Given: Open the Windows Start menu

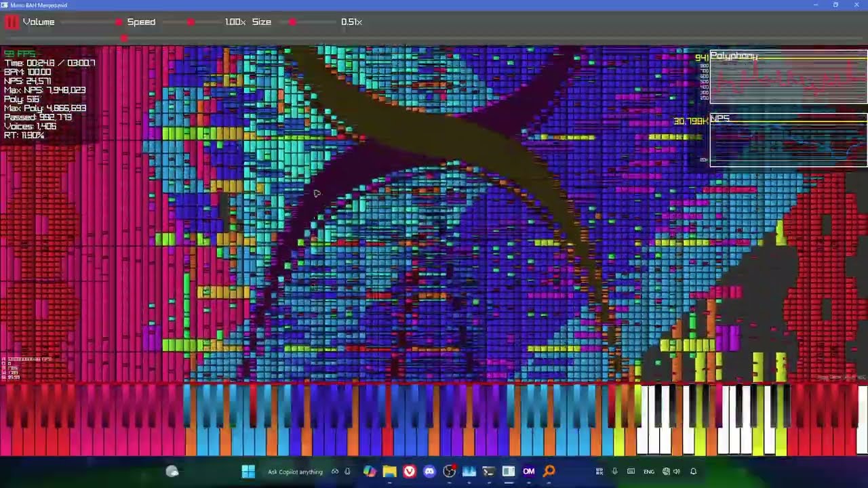Looking at the screenshot, I should pos(248,472).
